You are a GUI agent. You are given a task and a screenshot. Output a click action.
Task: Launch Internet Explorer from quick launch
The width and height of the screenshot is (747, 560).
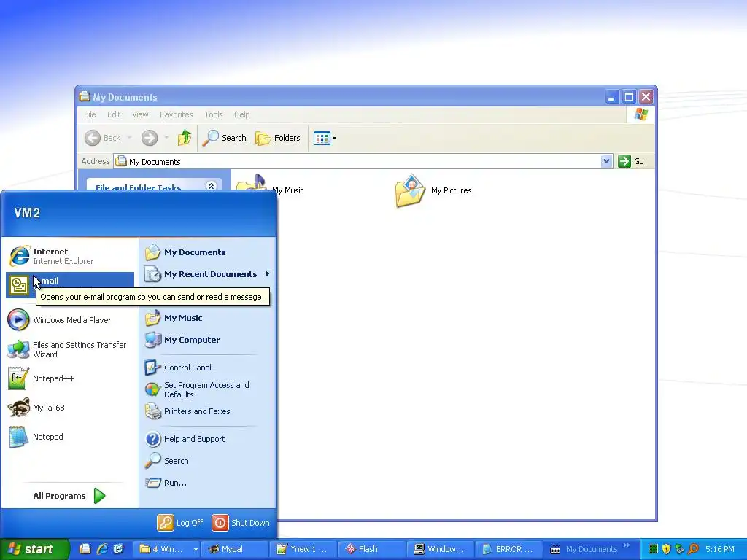(x=102, y=549)
